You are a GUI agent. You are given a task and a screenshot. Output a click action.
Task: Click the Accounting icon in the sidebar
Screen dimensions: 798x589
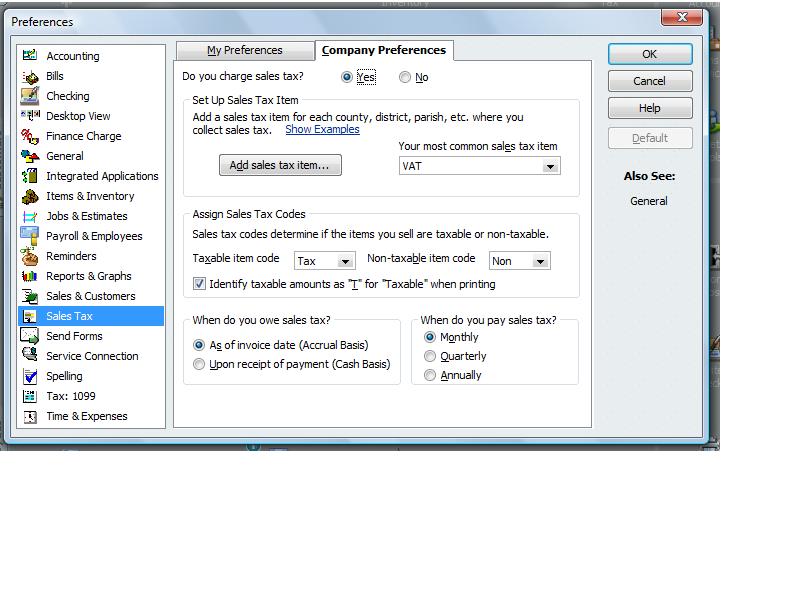(30, 56)
